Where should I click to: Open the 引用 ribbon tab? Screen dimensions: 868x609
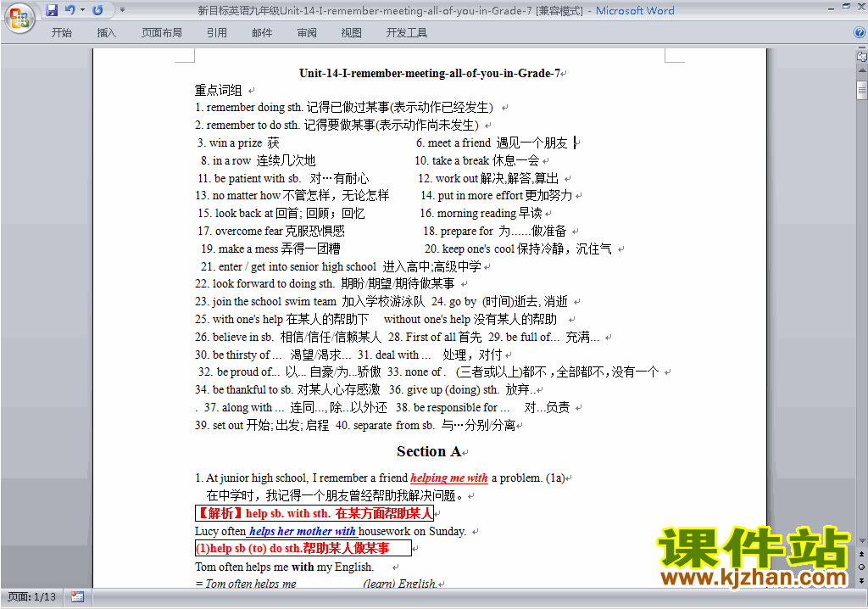(x=217, y=33)
